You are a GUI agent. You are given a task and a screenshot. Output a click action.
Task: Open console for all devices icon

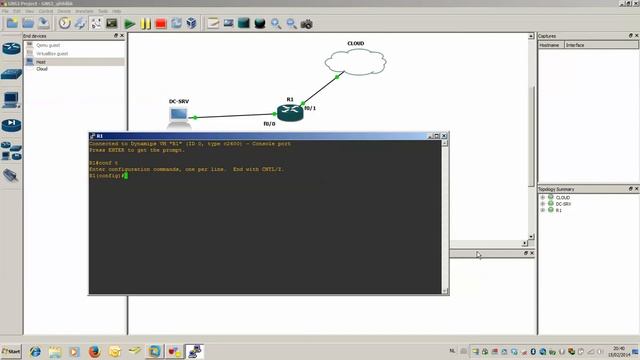click(x=111, y=23)
